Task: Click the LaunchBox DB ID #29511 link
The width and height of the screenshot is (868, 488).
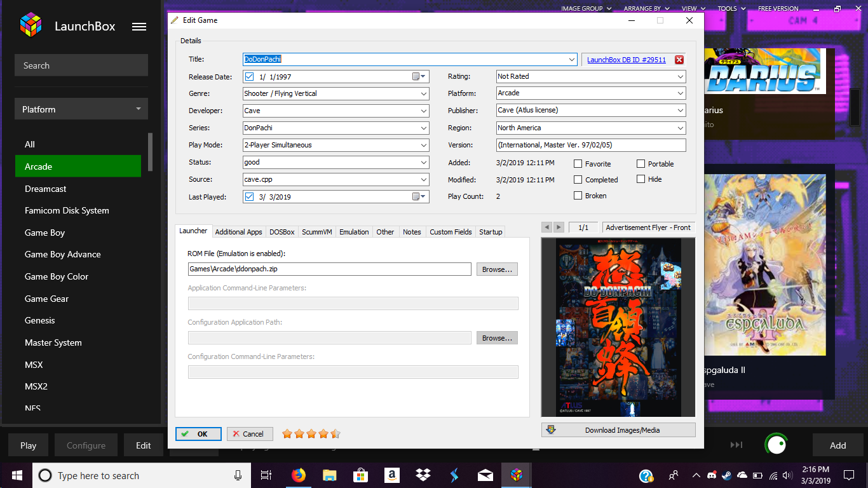Action: (627, 60)
